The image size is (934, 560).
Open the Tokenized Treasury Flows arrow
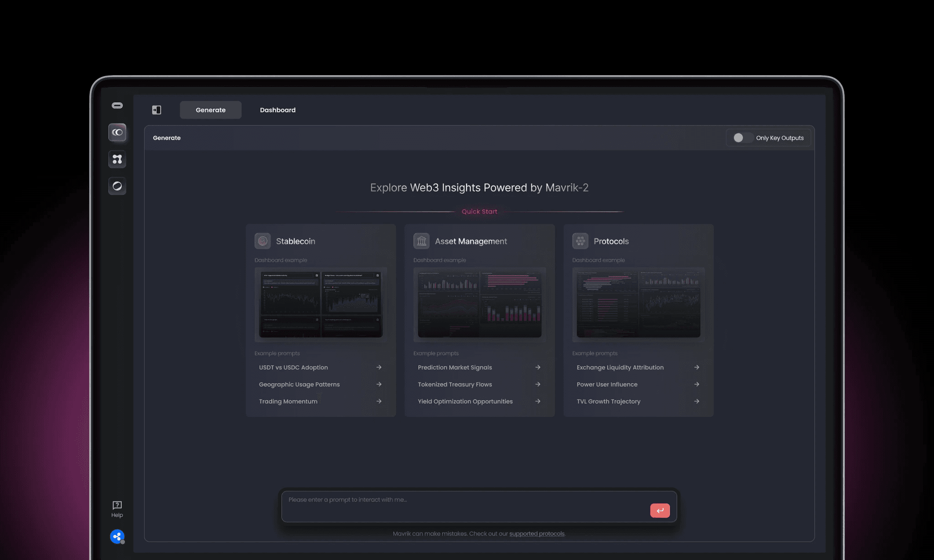coord(538,384)
